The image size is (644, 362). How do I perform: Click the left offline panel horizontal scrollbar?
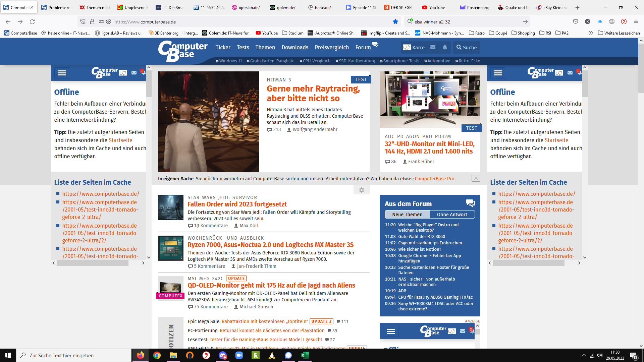click(x=93, y=263)
